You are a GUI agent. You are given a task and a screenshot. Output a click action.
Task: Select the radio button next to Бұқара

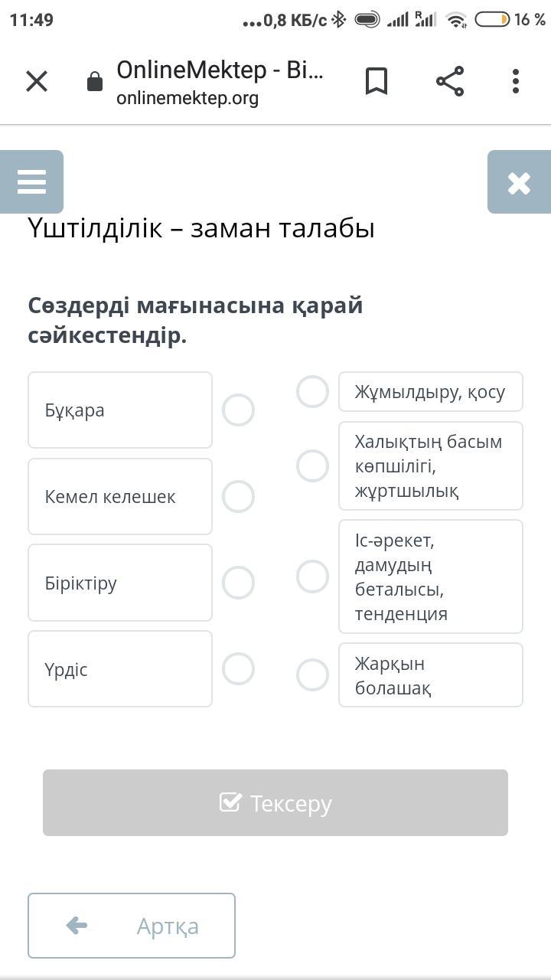click(238, 410)
